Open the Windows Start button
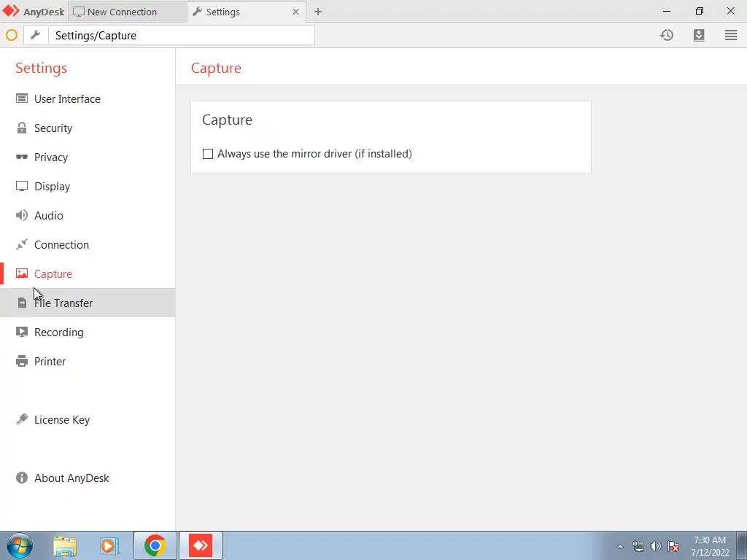Image resolution: width=747 pixels, height=560 pixels. pos(19,545)
